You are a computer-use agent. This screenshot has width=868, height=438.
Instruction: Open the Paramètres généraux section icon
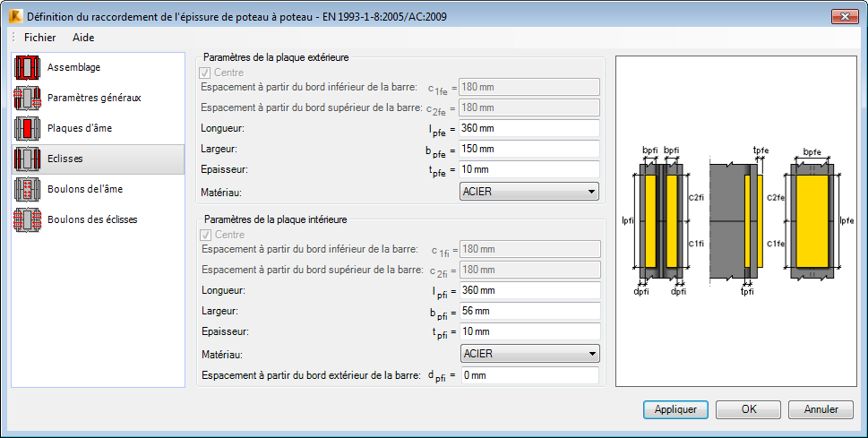click(x=27, y=98)
